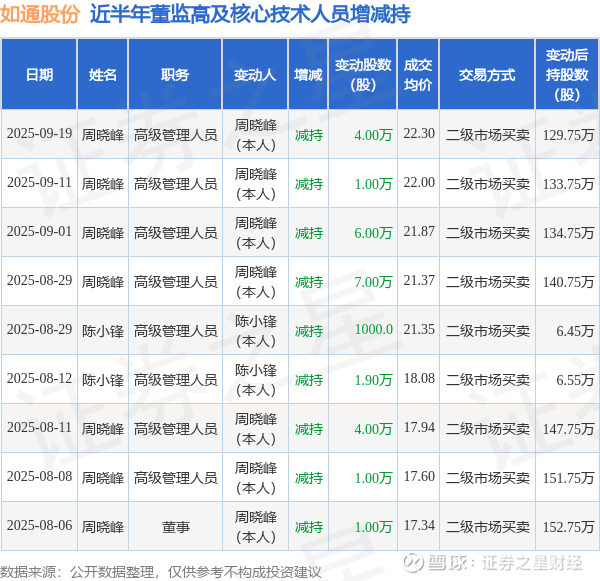Select the holdings value 6.45万

click(x=575, y=331)
